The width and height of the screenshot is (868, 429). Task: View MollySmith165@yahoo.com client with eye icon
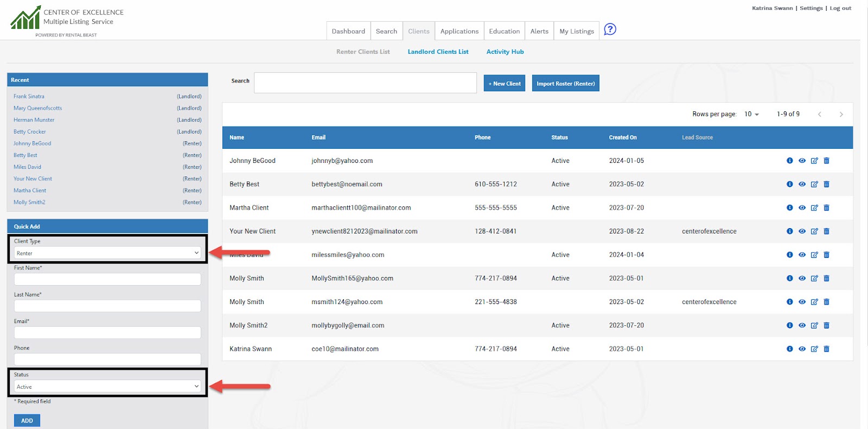802,278
